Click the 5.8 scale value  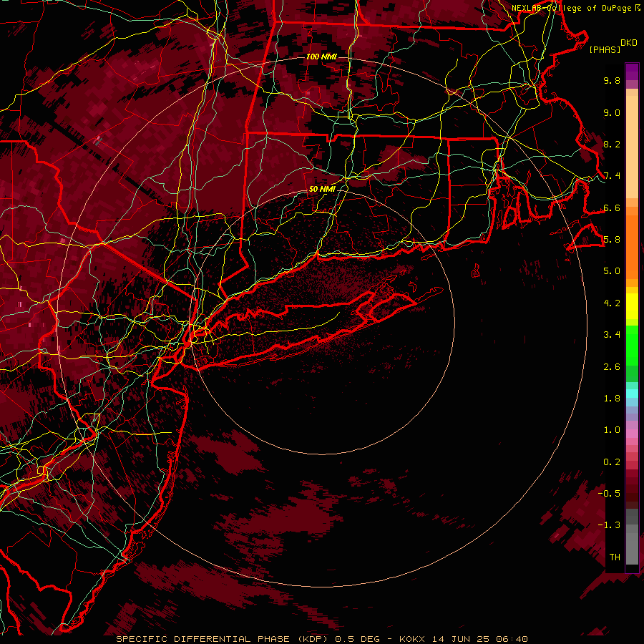point(612,240)
